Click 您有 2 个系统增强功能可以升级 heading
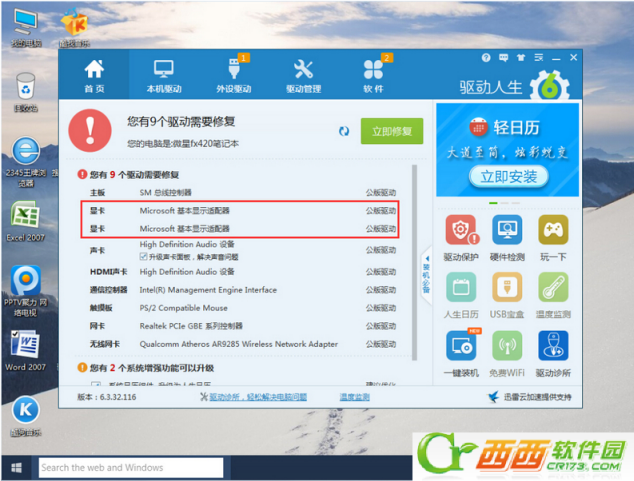 click(x=152, y=368)
